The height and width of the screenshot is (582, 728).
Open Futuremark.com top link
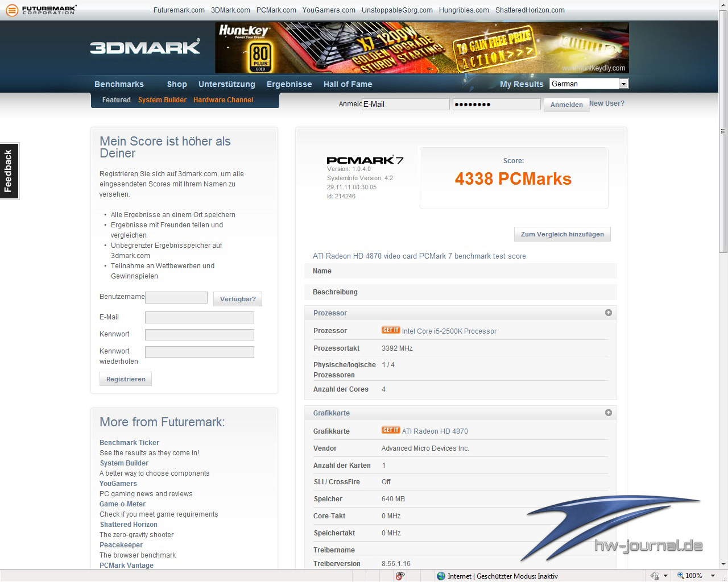click(179, 10)
